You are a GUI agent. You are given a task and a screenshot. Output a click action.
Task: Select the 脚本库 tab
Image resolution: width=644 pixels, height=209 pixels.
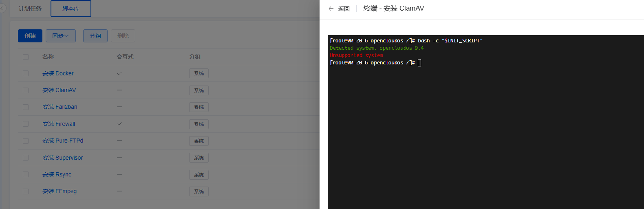(x=71, y=9)
